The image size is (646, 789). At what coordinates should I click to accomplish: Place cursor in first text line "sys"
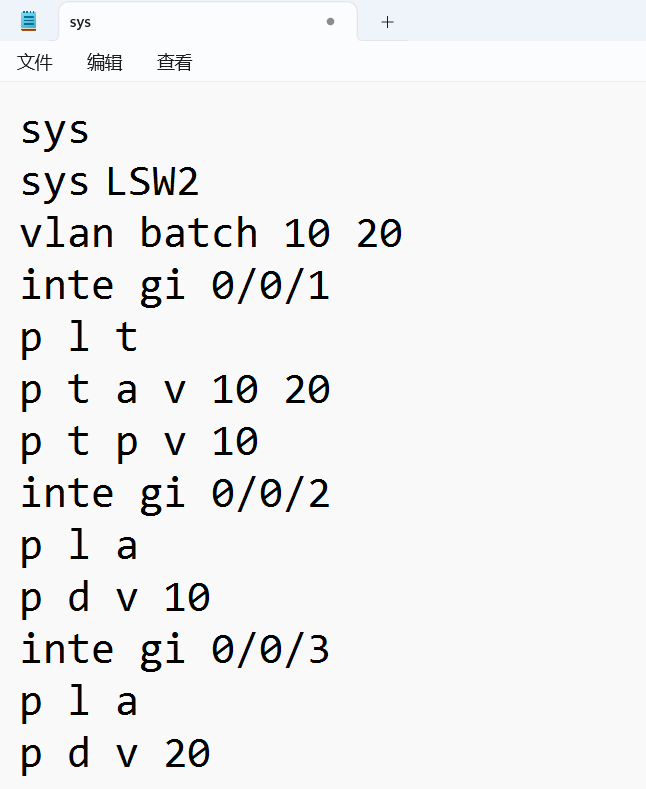[55, 130]
